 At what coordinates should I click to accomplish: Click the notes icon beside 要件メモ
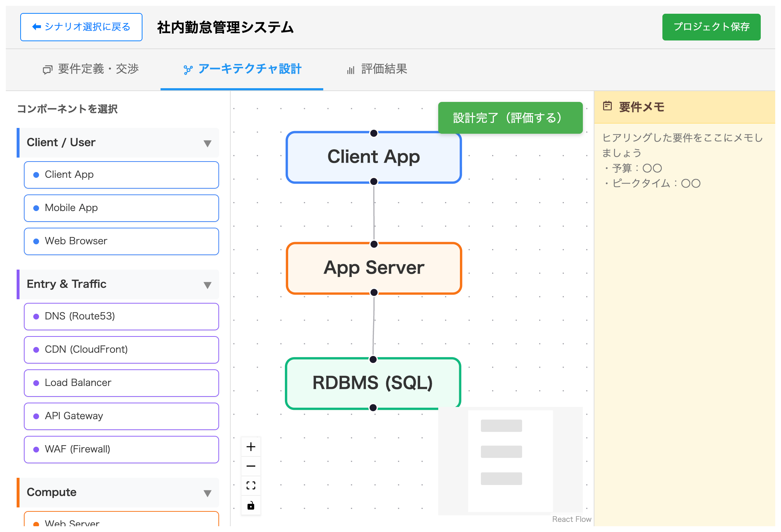point(607,106)
